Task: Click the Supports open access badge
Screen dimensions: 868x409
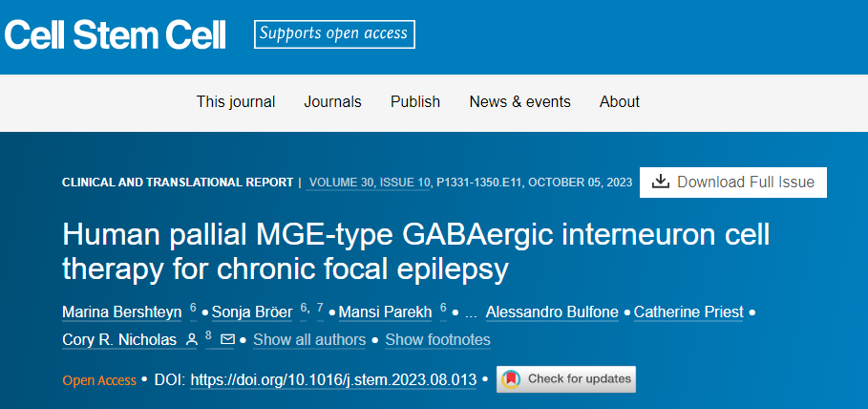Action: pos(334,34)
